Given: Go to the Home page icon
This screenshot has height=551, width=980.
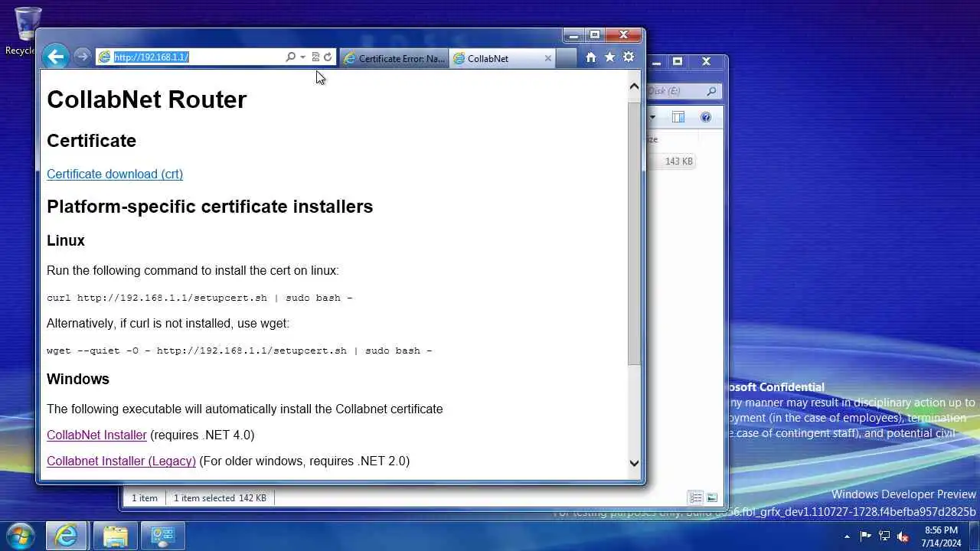Looking at the screenshot, I should [x=590, y=57].
